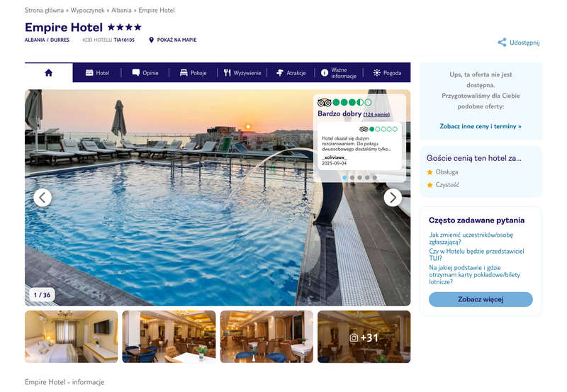Show next photo with right arrow
The height and width of the screenshot is (392, 567).
[x=393, y=198]
